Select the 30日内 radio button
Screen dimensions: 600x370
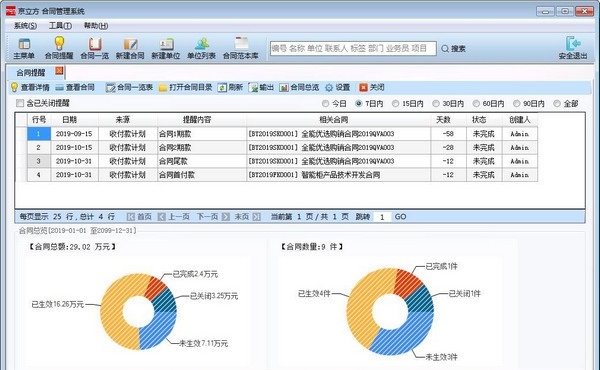[x=436, y=104]
